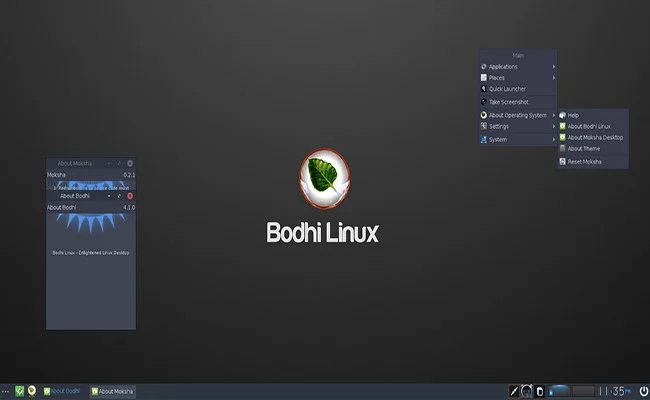
Task: Click the green Bodhi launcher icon in taskbar
Action: (19, 391)
